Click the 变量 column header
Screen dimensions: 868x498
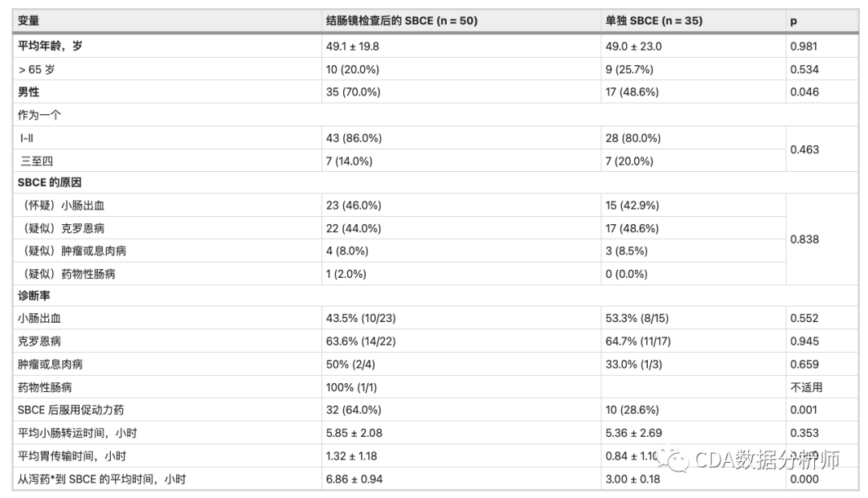(29, 21)
